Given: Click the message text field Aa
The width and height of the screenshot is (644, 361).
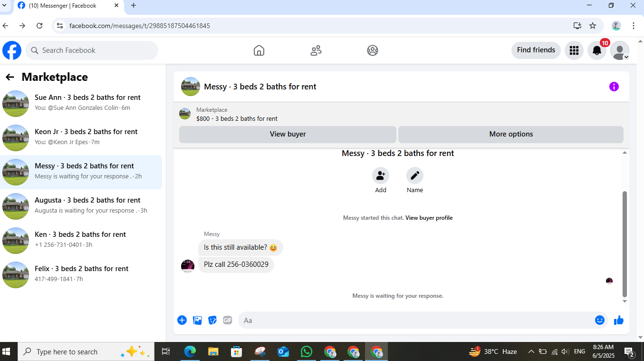Looking at the screenshot, I should (x=417, y=320).
